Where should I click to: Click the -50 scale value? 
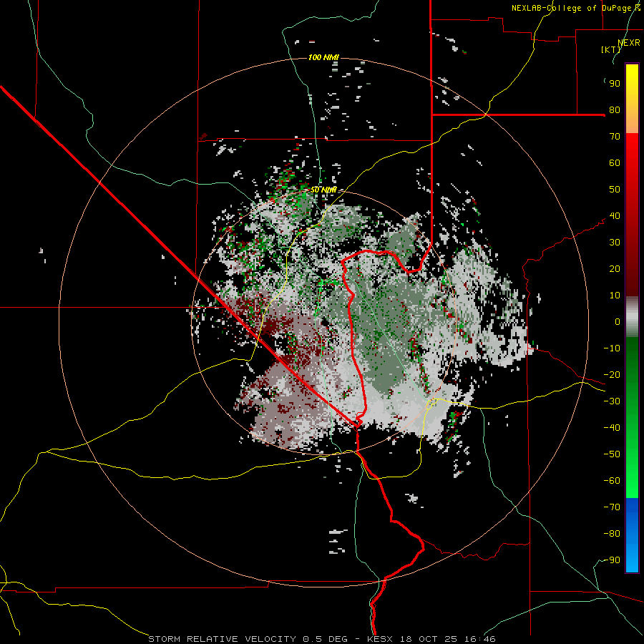click(612, 454)
